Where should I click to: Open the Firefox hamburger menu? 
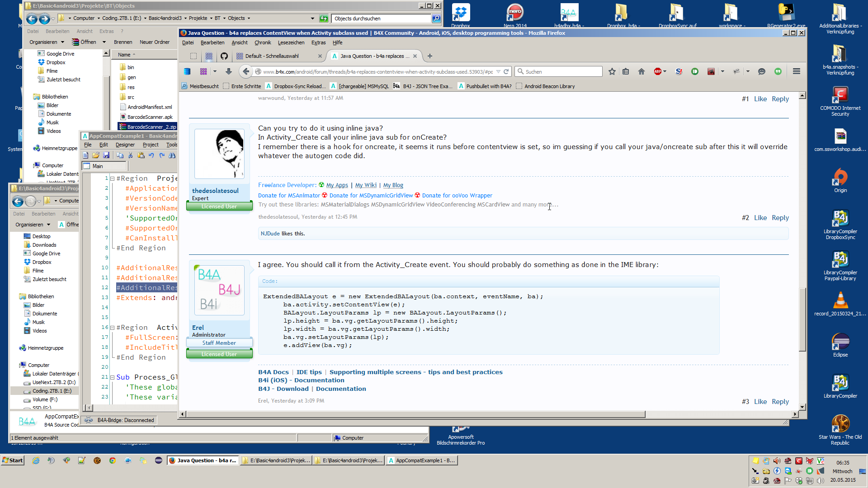click(797, 71)
